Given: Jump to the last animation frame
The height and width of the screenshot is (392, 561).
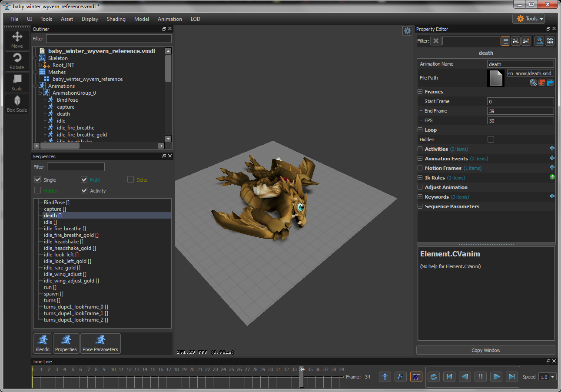Looking at the screenshot, I should (512, 377).
